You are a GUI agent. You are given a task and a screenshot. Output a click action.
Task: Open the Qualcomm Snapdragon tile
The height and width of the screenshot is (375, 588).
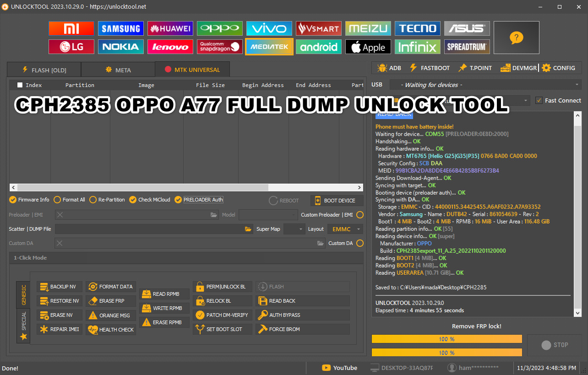tap(220, 47)
